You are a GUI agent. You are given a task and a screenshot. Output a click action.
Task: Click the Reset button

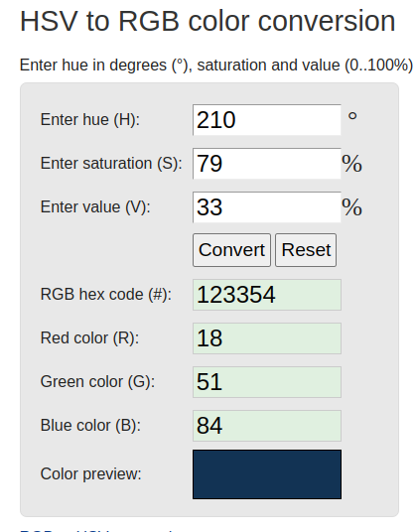pyautogui.click(x=306, y=250)
